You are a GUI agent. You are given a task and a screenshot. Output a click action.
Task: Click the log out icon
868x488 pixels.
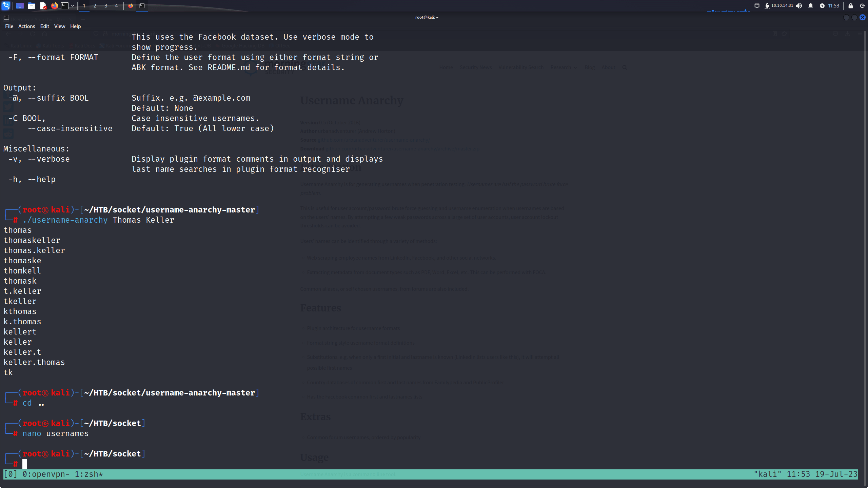(862, 6)
